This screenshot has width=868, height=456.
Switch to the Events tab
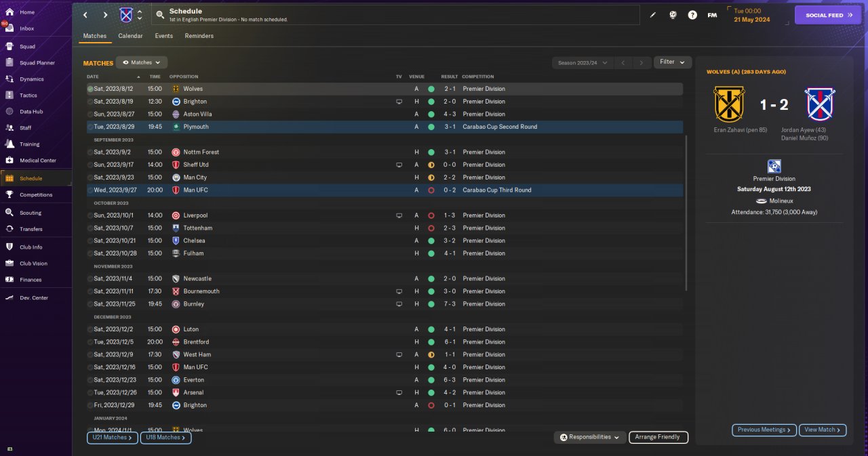163,36
